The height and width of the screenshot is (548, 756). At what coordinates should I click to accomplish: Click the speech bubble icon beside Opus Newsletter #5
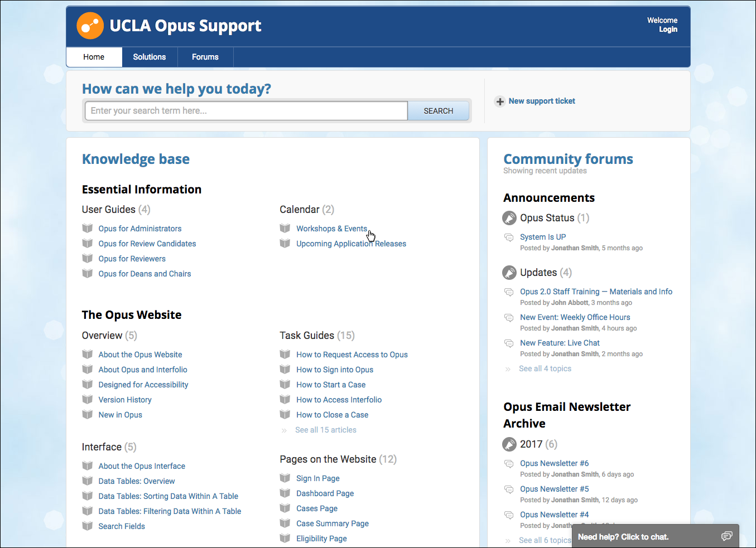509,489
